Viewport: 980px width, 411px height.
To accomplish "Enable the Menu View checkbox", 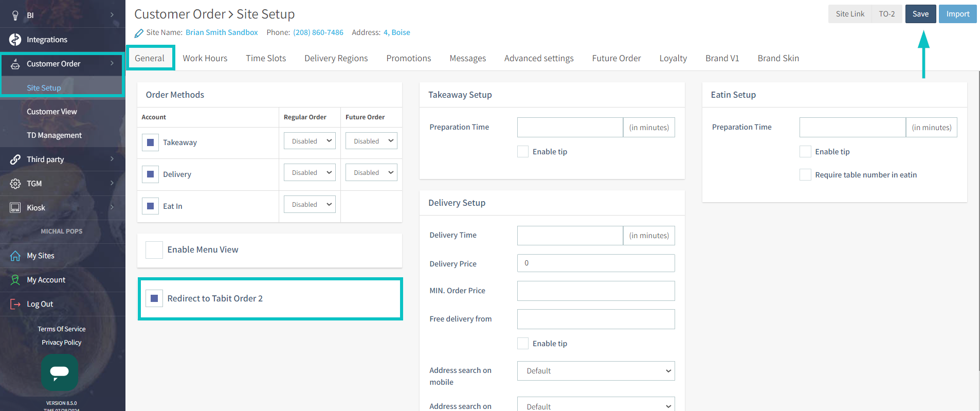I will pyautogui.click(x=154, y=250).
